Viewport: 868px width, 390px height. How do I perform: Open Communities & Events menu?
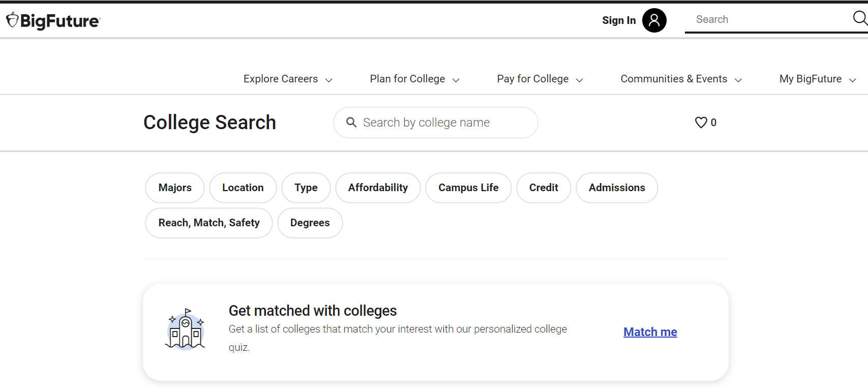[681, 79]
